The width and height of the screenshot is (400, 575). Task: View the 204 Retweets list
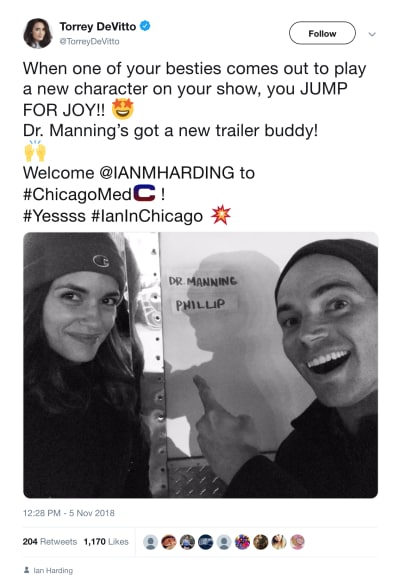(x=50, y=542)
